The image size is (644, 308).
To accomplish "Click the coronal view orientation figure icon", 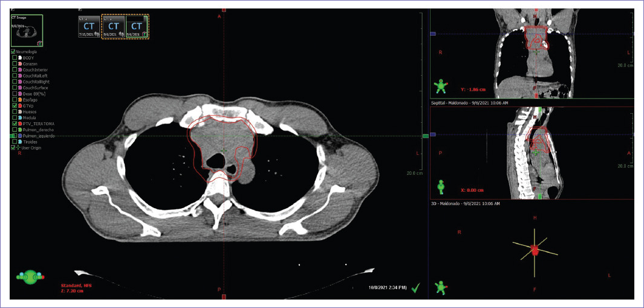I will tap(441, 86).
